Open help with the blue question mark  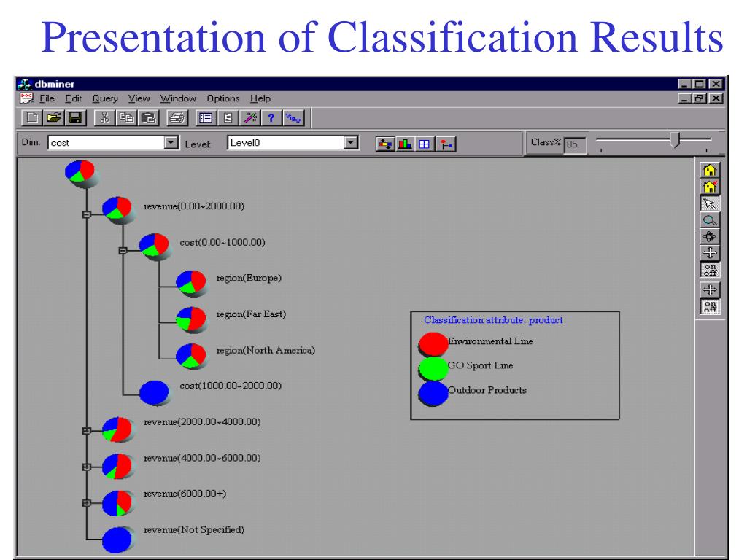[271, 117]
